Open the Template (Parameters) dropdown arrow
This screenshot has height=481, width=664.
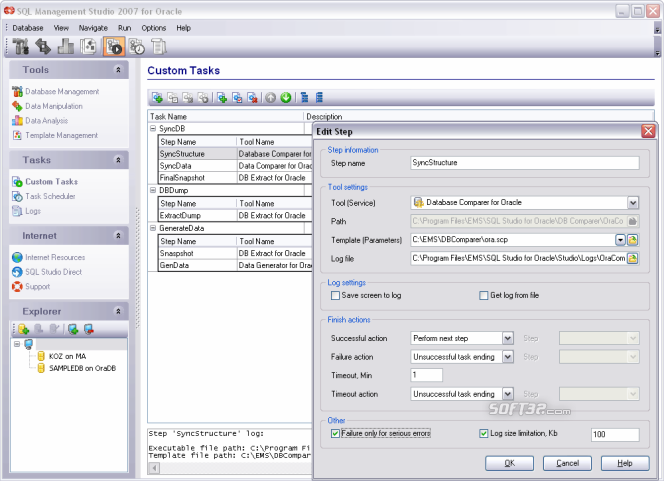coord(620,240)
